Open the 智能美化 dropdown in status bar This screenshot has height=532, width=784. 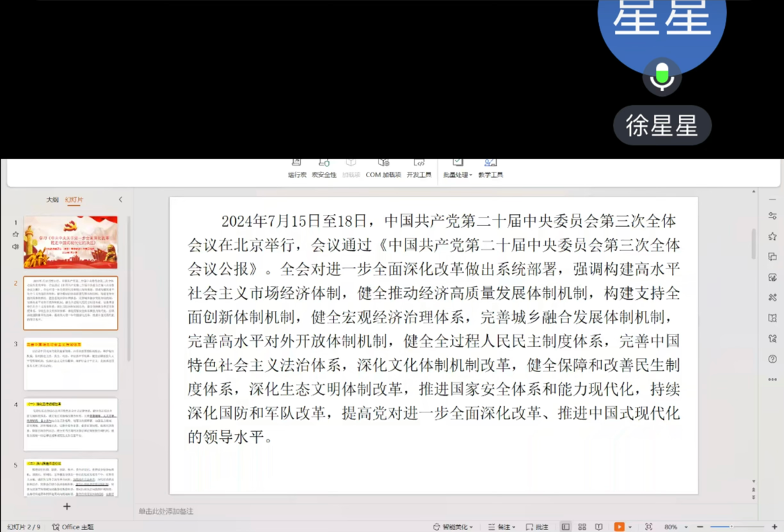pos(453,527)
